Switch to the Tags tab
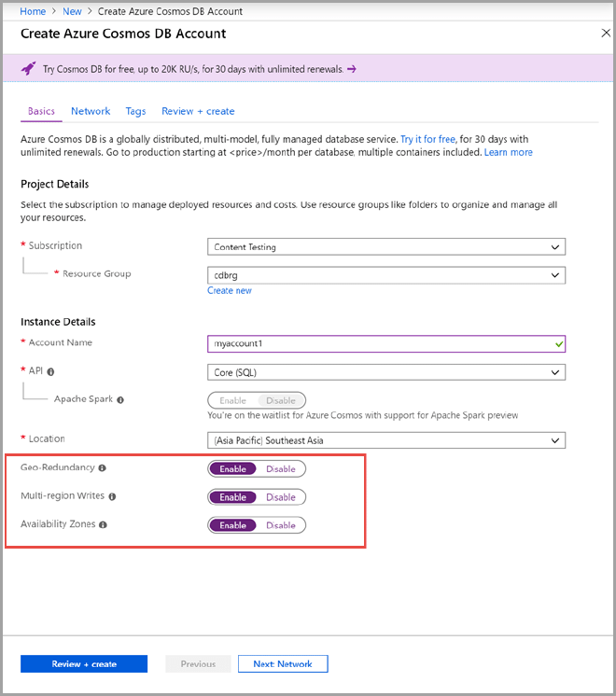This screenshot has height=696, width=616. coord(135,111)
